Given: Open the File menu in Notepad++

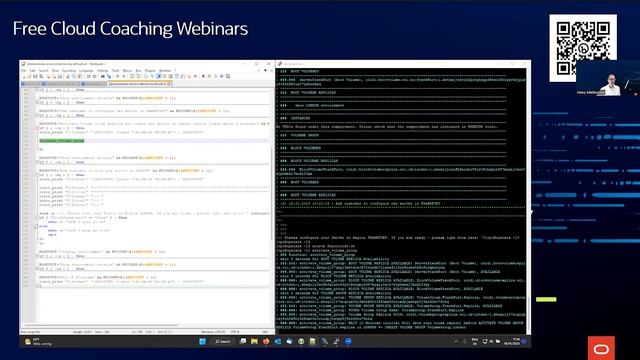Looking at the screenshot, I should [x=24, y=71].
